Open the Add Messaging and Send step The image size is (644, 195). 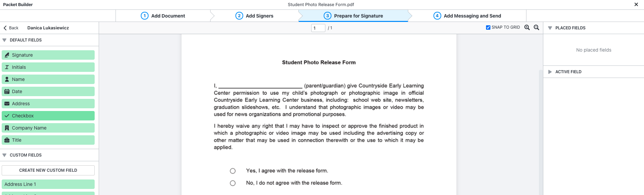(x=467, y=16)
